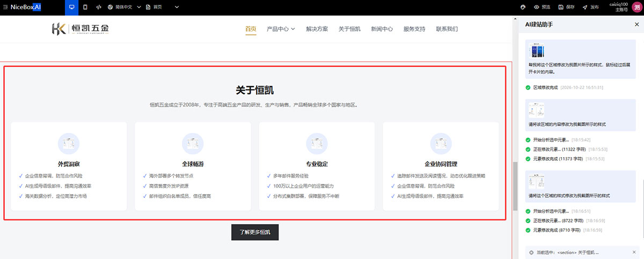Click 发布 to publish the site
The height and width of the screenshot is (259, 644).
pos(590,7)
